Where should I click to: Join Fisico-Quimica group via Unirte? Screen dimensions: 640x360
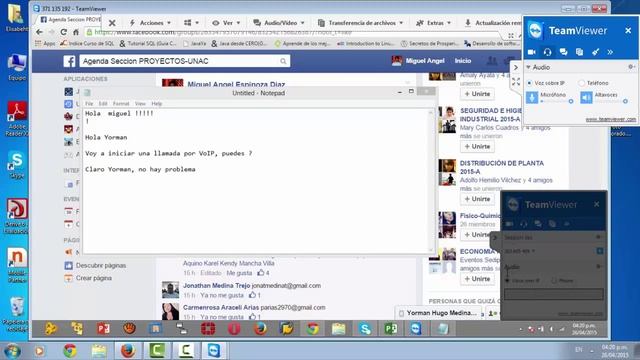click(x=476, y=235)
